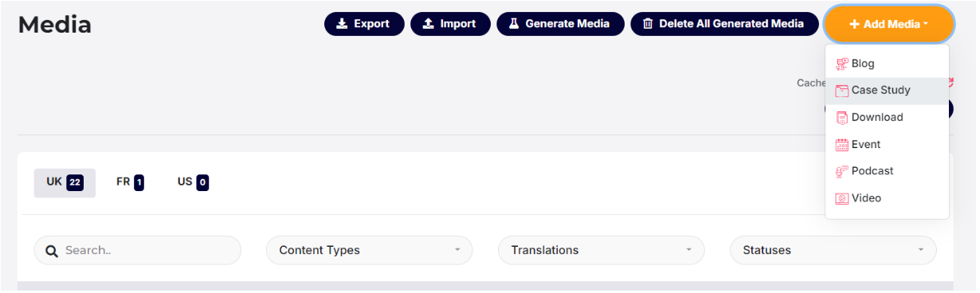Focus the Search input field
The image size is (980, 293).
(138, 250)
